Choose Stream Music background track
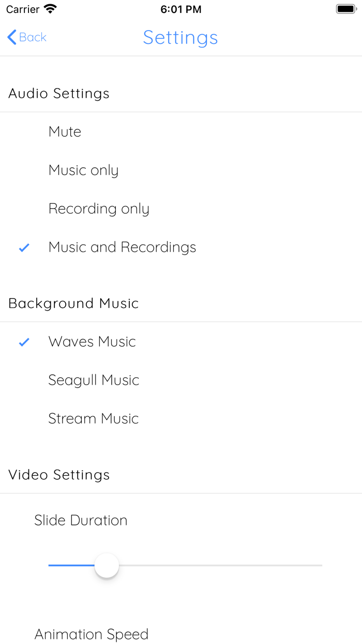This screenshot has height=644, width=362. click(94, 418)
